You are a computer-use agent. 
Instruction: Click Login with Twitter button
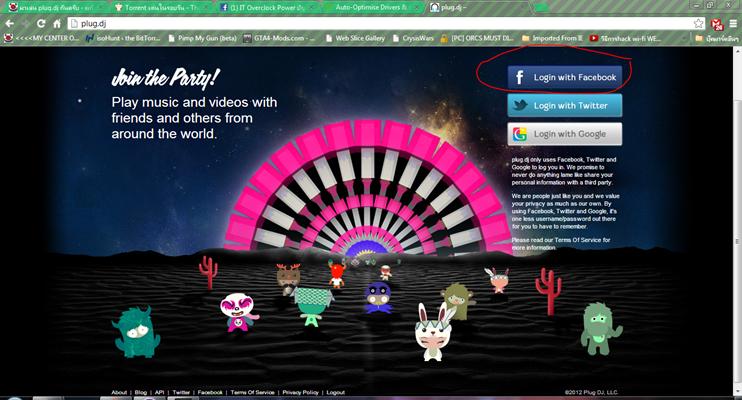click(565, 105)
